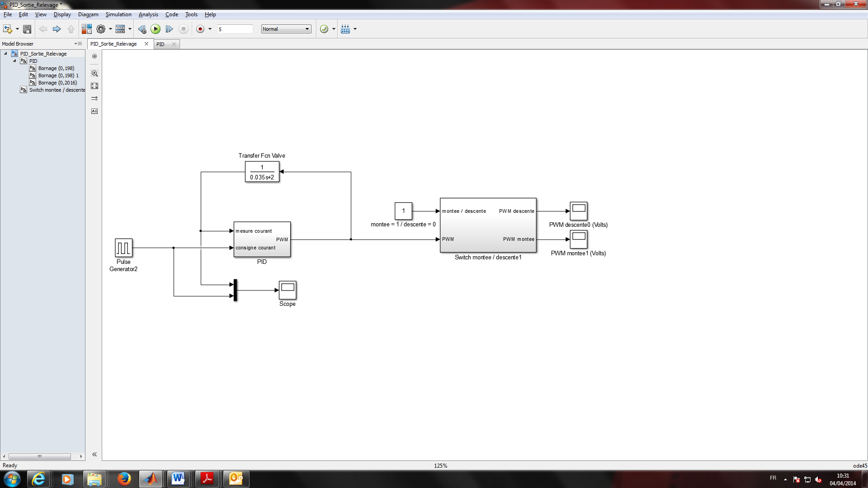Open the Model Browser options menu
Image resolution: width=868 pixels, height=488 pixels.
point(78,44)
